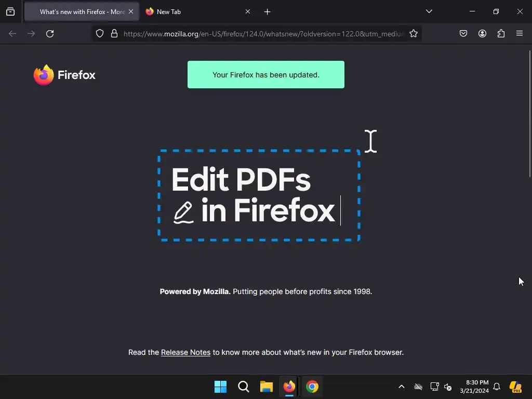Minimize the Firefox window
The height and width of the screenshot is (399, 532).
(x=472, y=11)
